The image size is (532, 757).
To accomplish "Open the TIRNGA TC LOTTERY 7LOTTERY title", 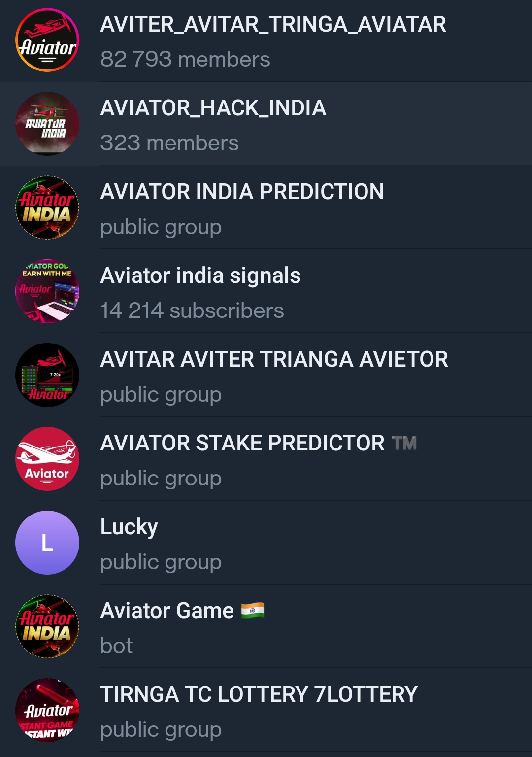I will click(x=259, y=694).
